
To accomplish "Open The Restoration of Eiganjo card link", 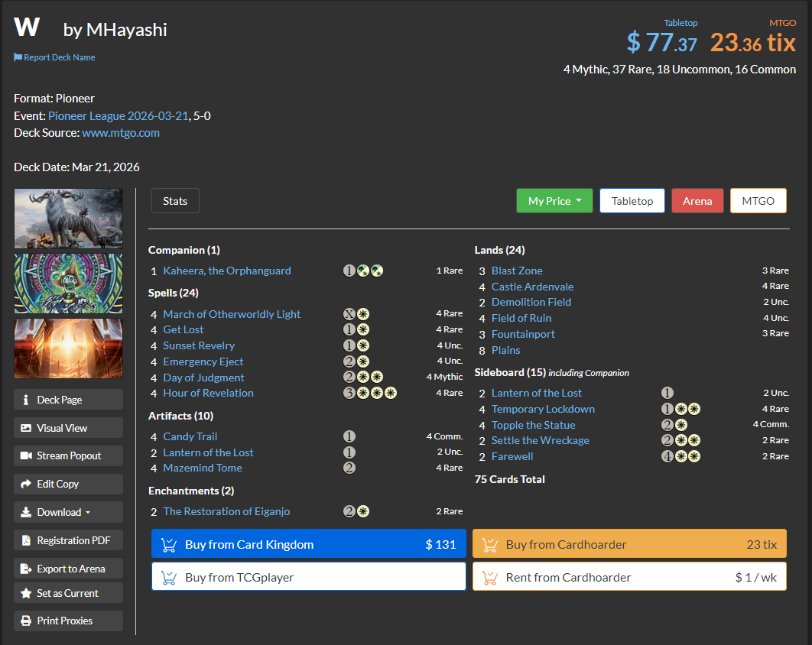I will click(226, 511).
